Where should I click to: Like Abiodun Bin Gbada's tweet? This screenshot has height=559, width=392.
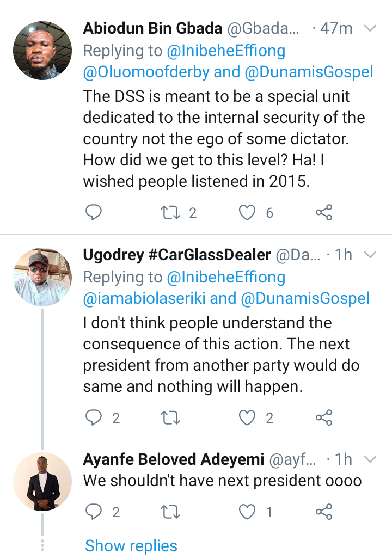point(247,212)
